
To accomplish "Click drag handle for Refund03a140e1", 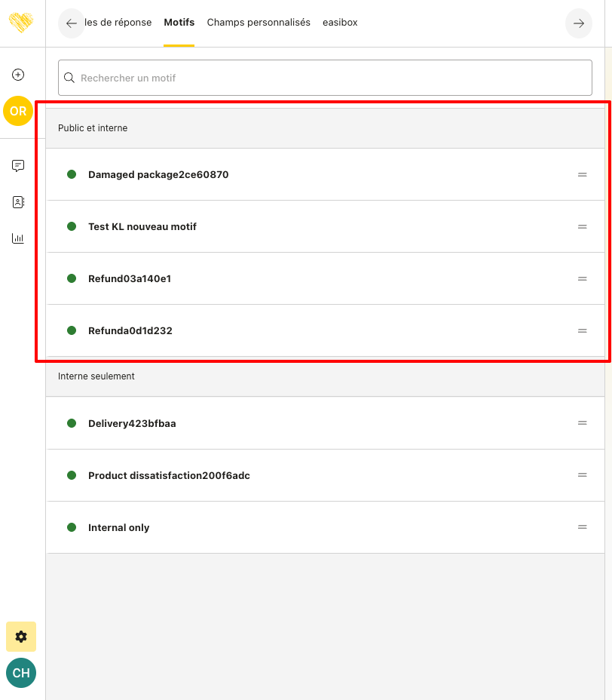I will (x=582, y=278).
